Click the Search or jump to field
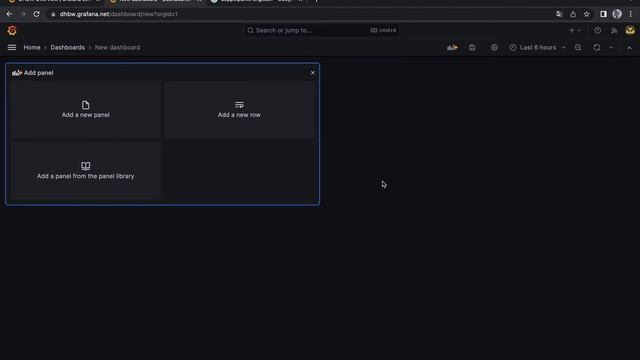The width and height of the screenshot is (640, 360). 322,30
